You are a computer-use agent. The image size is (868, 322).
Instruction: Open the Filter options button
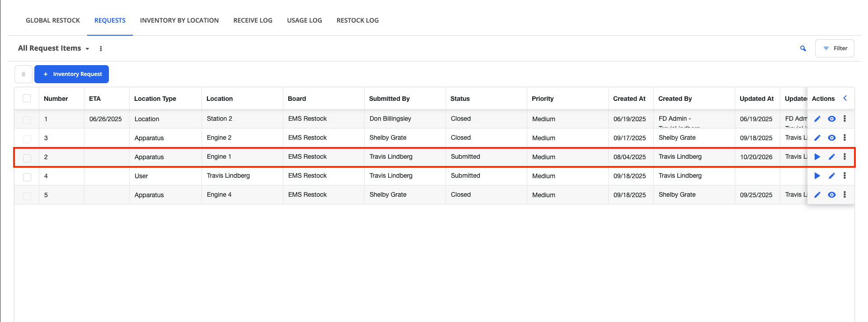click(x=835, y=48)
